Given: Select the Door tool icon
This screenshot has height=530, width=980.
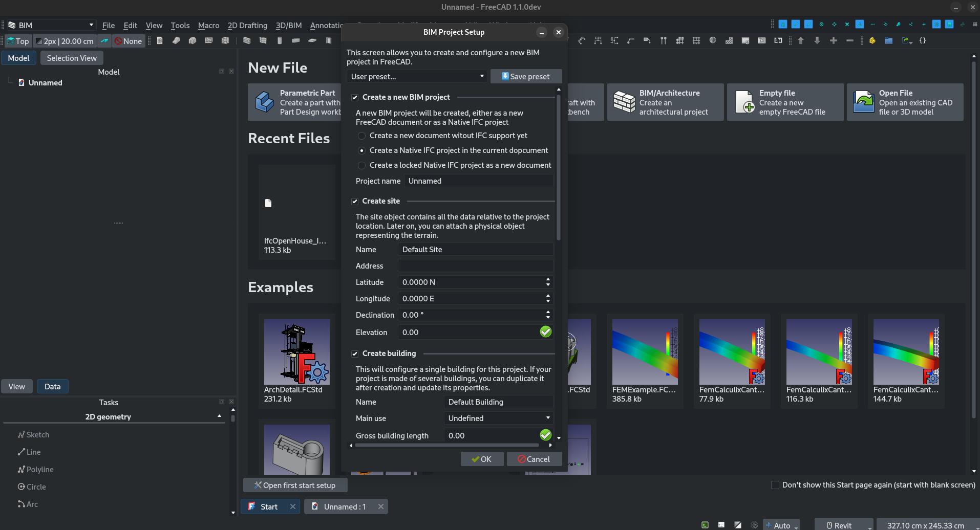Looking at the screenshot, I should pos(329,41).
